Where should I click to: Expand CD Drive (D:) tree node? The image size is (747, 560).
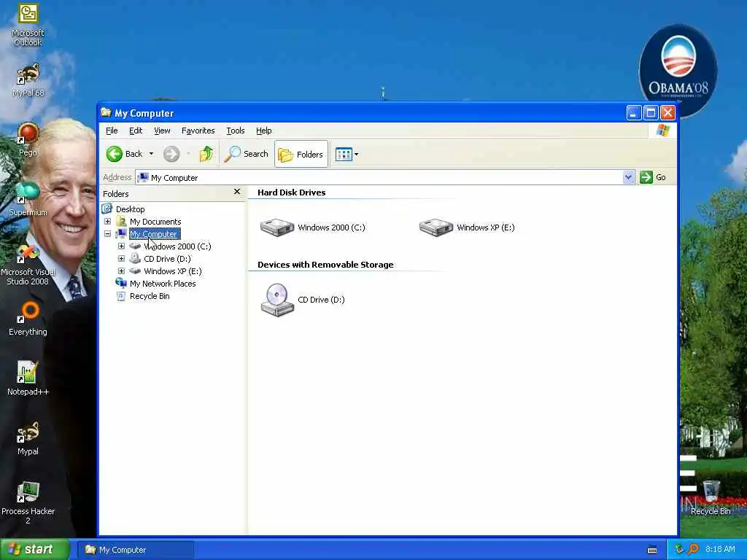[122, 259]
